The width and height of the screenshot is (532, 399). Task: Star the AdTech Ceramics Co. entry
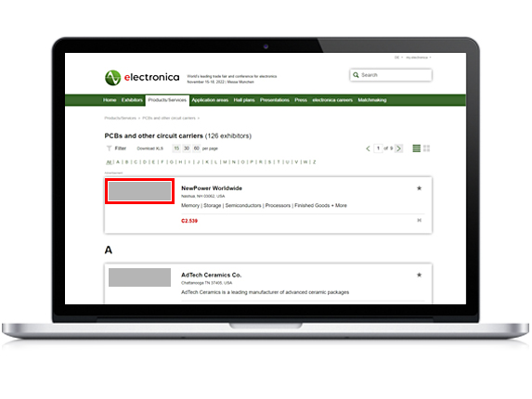419,275
